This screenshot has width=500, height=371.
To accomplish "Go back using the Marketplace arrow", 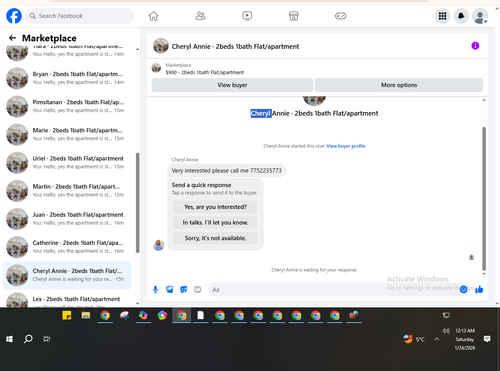I will (12, 38).
